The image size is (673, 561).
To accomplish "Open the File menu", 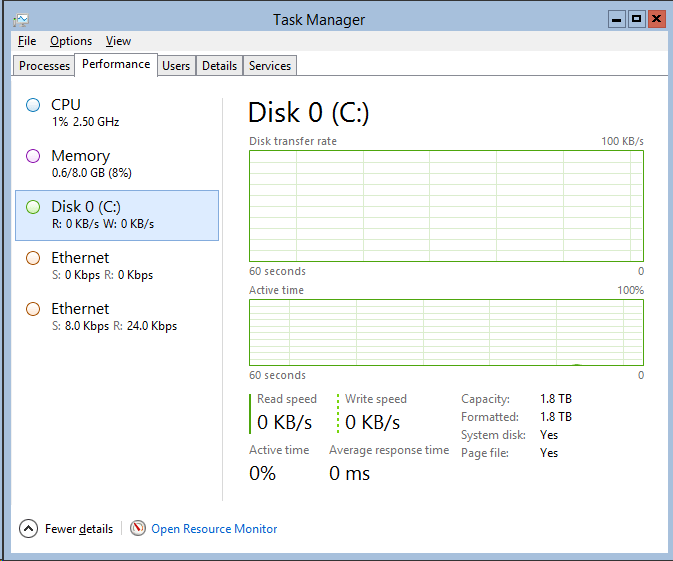I will pos(27,41).
